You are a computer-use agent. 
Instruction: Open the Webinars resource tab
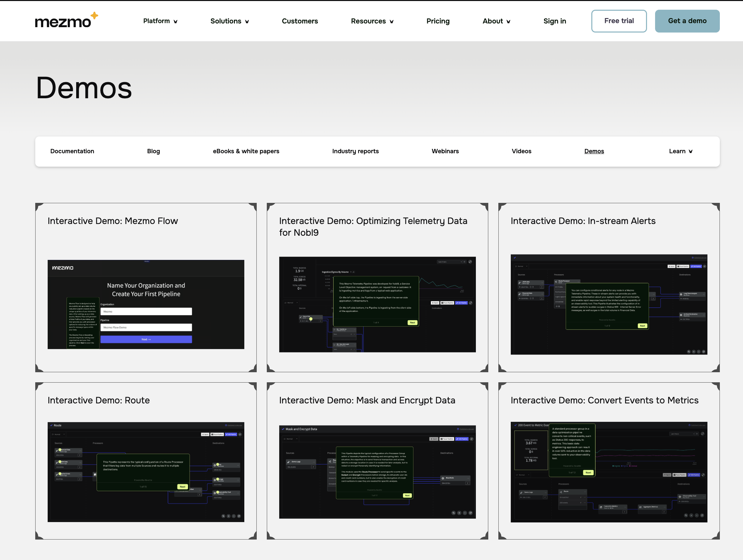click(x=445, y=151)
